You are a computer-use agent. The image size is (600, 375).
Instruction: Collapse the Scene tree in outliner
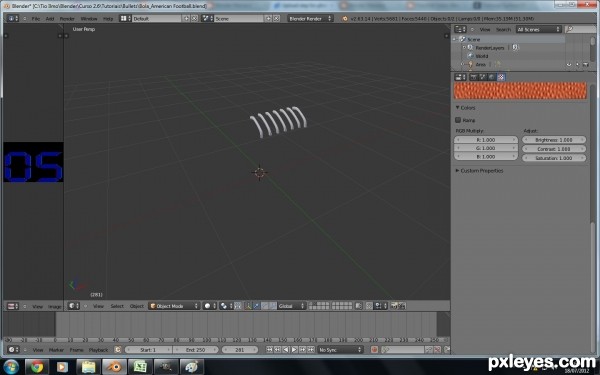455,39
